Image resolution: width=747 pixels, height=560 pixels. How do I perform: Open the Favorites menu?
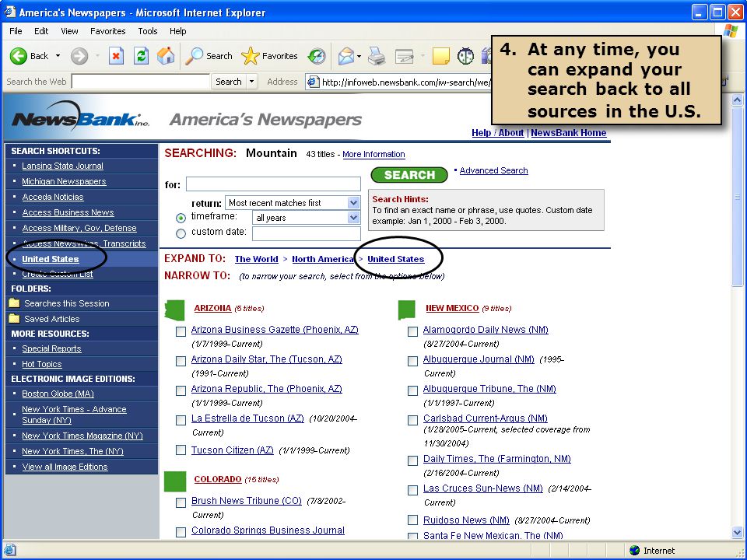107,31
